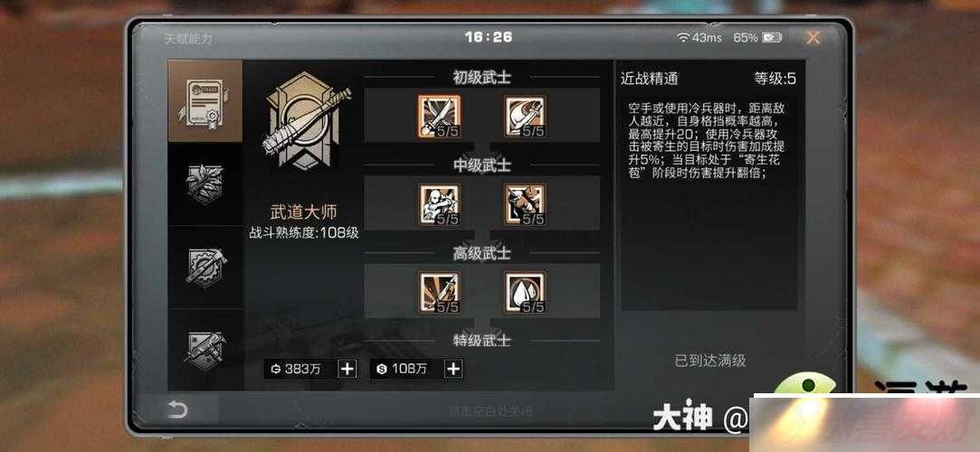Select the crossed swords skill in 初级武士 row
Viewport: 980px width, 452px height.
(439, 116)
